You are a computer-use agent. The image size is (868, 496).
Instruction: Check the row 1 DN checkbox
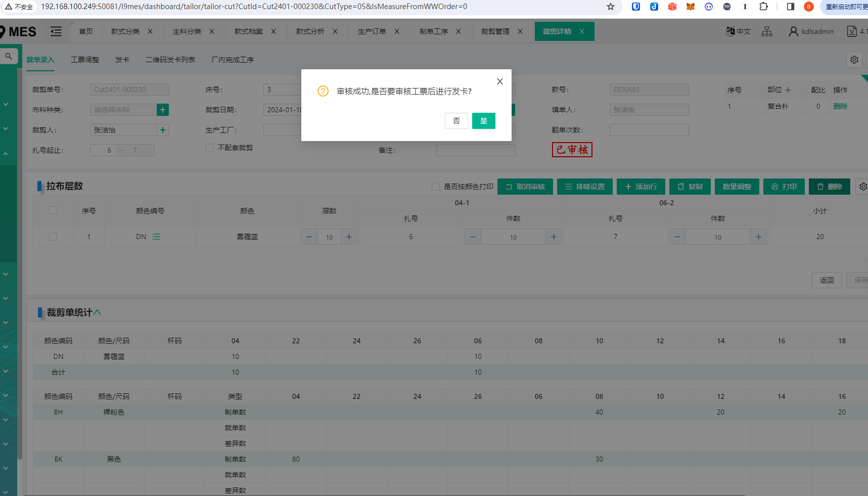(x=53, y=237)
